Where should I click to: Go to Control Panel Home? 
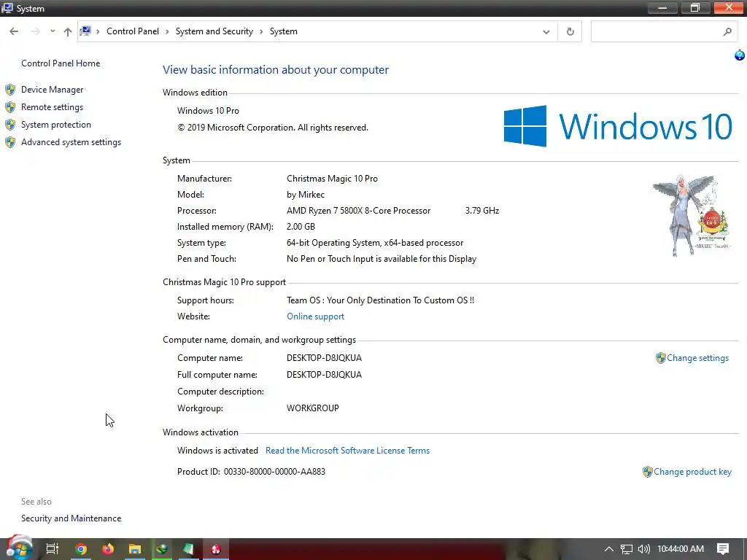tap(61, 63)
